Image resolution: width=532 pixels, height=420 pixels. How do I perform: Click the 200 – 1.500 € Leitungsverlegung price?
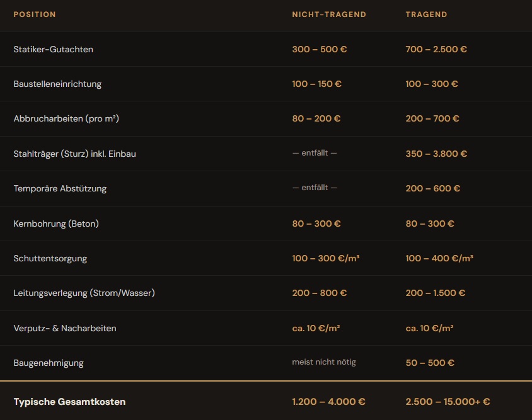pyautogui.click(x=436, y=293)
